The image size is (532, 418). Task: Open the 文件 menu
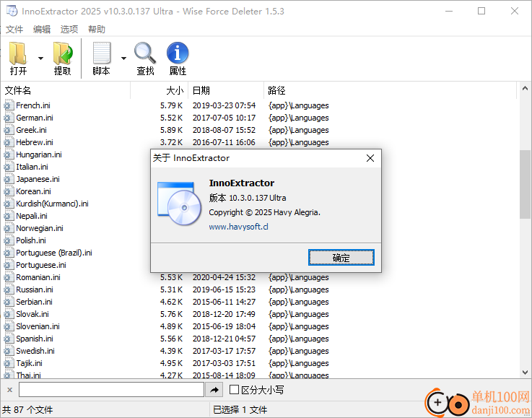pyautogui.click(x=14, y=30)
